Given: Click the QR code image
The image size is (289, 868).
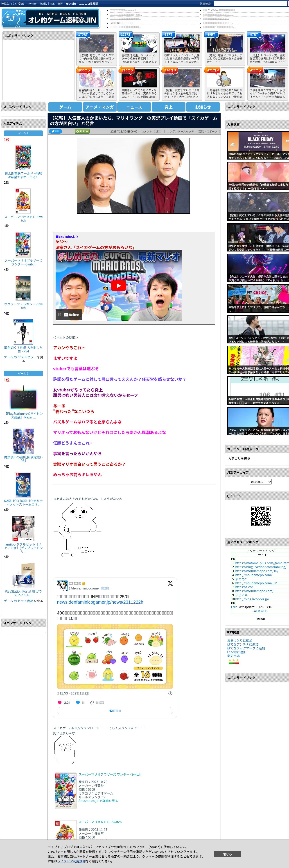Looking at the screenshot, I should 260,516.
